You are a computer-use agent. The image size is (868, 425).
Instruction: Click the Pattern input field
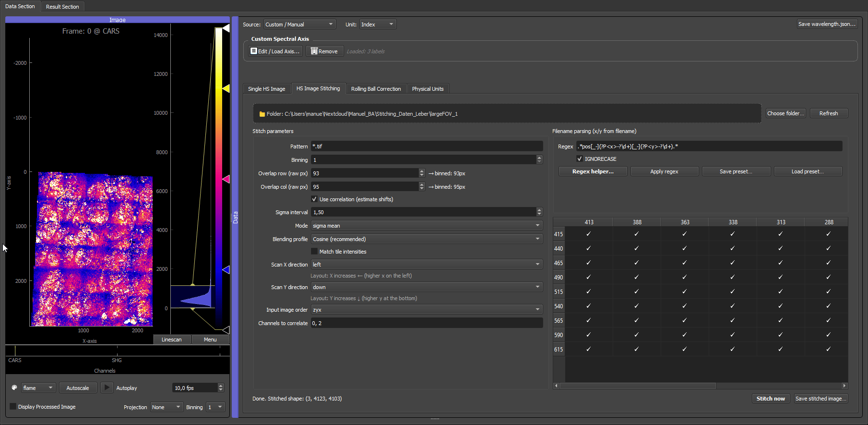pyautogui.click(x=427, y=146)
